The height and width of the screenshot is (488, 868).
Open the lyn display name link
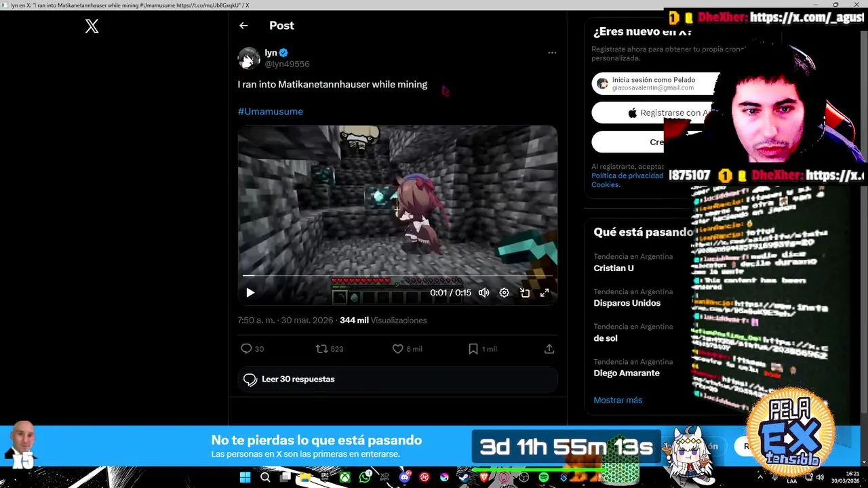(x=271, y=53)
